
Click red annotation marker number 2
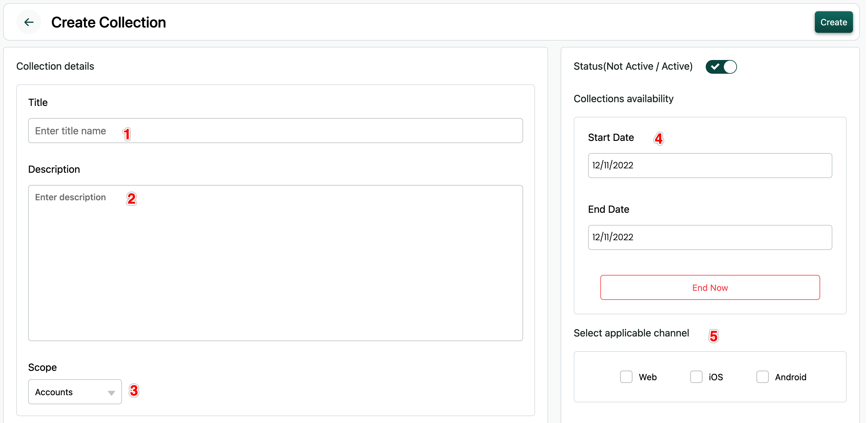coord(131,199)
